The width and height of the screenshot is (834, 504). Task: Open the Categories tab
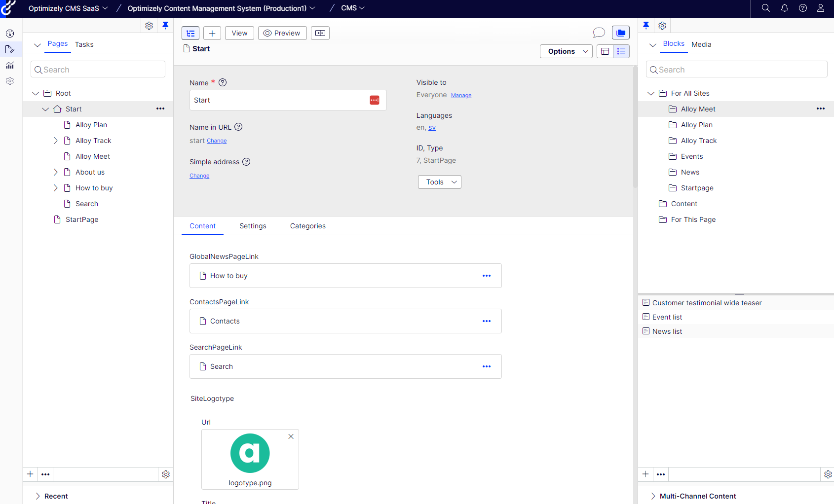308,226
